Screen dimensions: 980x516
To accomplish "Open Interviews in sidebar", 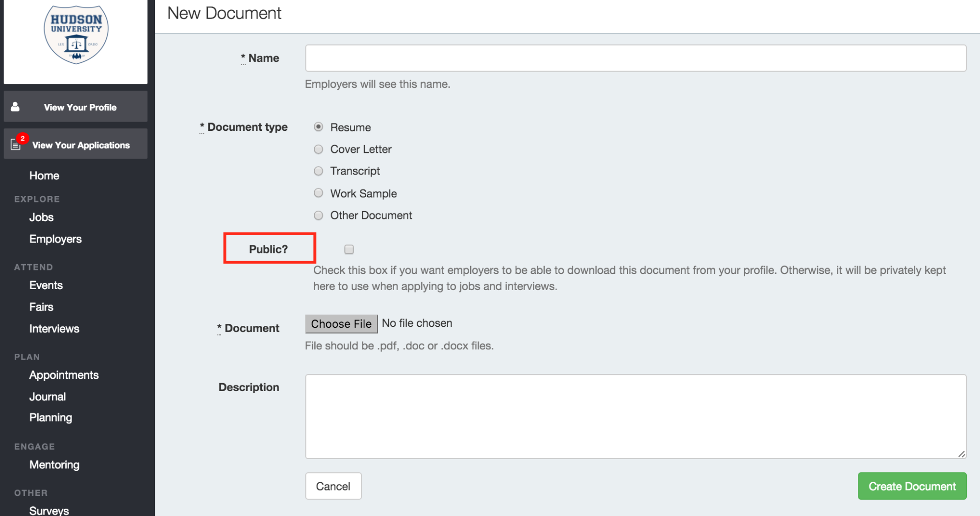I will [x=54, y=329].
